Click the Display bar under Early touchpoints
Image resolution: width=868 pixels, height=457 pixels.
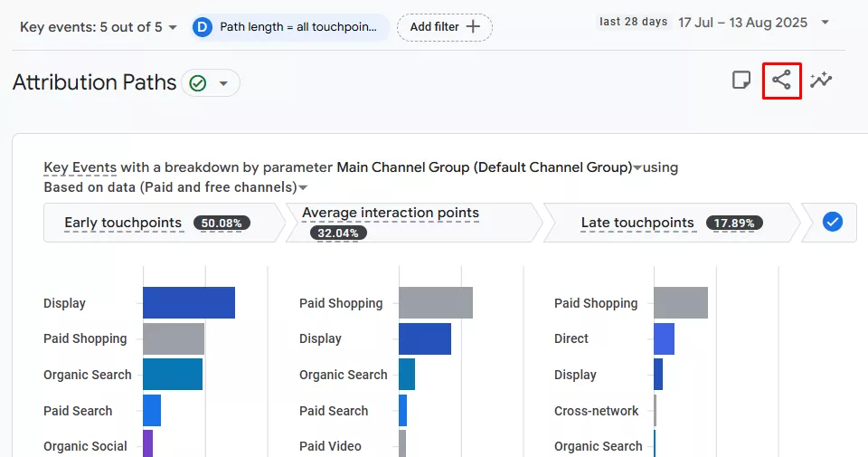[x=188, y=303]
